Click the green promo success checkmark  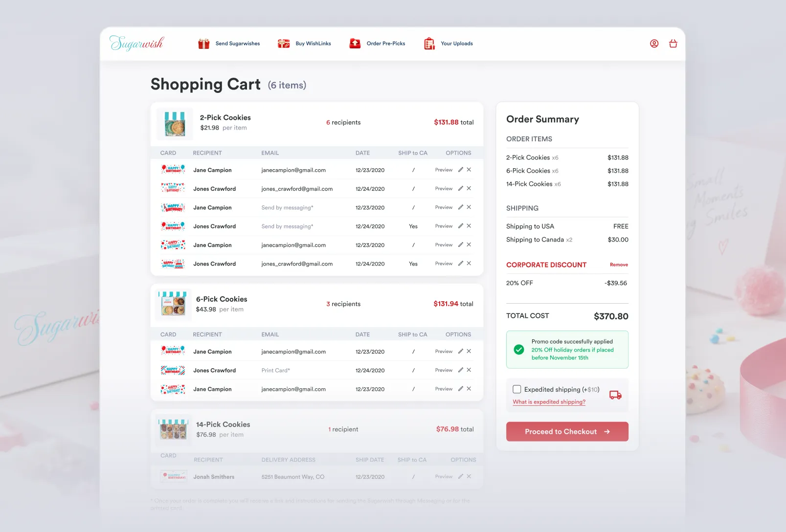[x=519, y=350]
